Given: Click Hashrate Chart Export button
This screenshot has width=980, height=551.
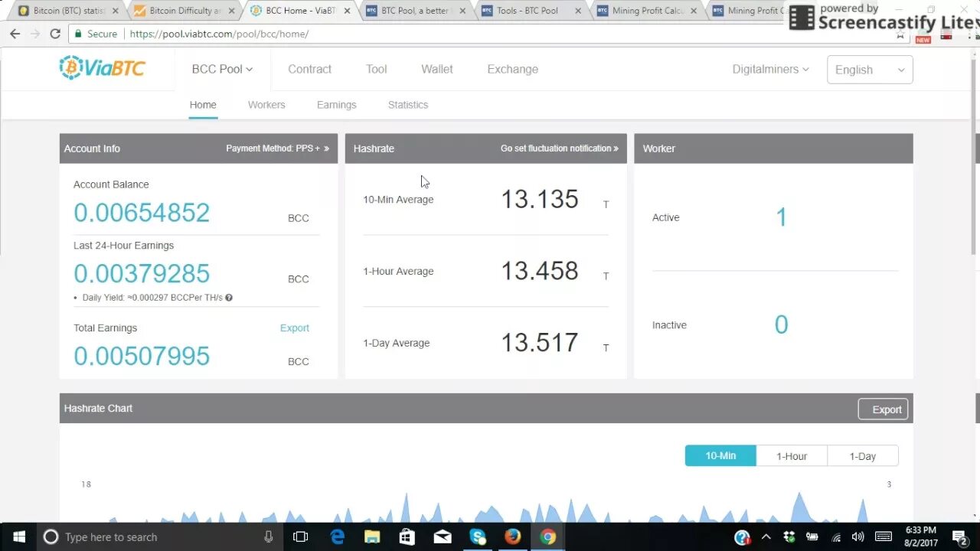Looking at the screenshot, I should 883,409.
